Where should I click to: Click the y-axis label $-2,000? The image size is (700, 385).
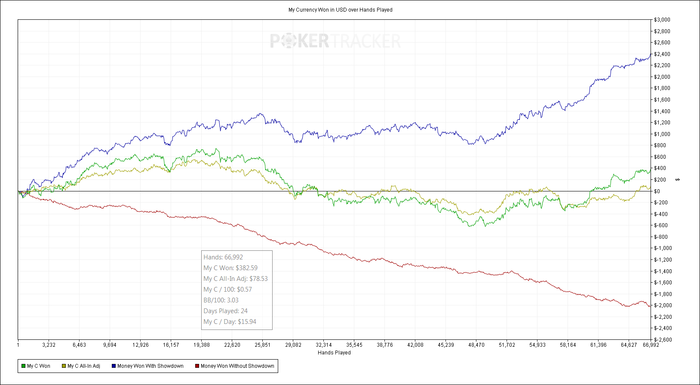663,305
